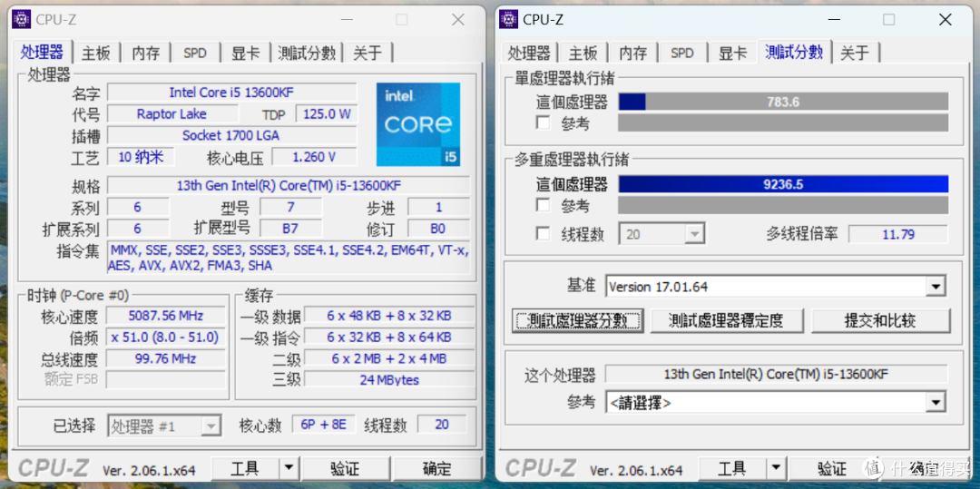Image resolution: width=980 pixels, height=489 pixels.
Task: Click 插槽 value Socket 1700 LGA
Action: pyautogui.click(x=232, y=135)
